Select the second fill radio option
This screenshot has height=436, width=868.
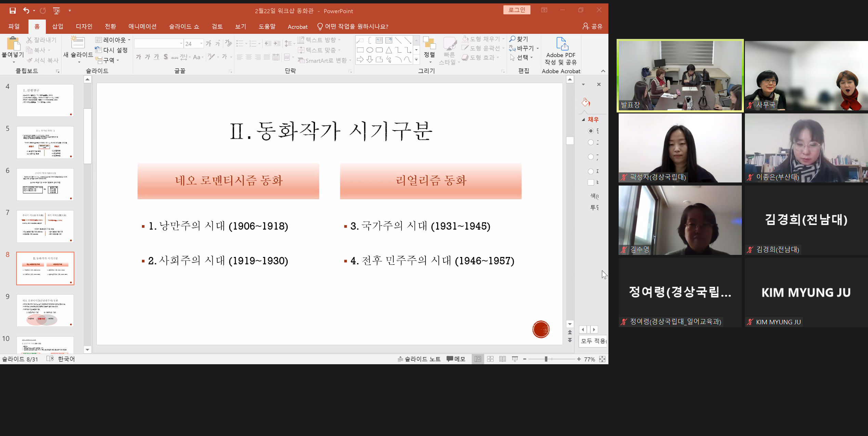(591, 142)
